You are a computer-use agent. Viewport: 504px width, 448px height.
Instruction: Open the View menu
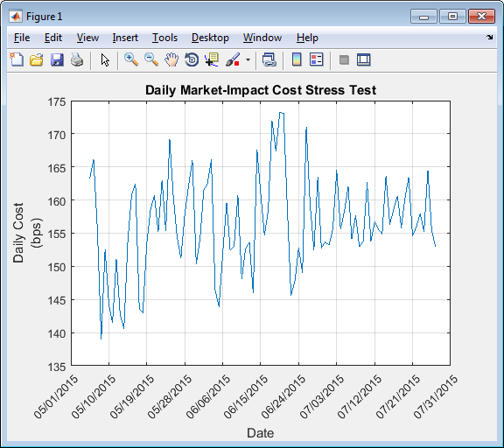tap(87, 38)
